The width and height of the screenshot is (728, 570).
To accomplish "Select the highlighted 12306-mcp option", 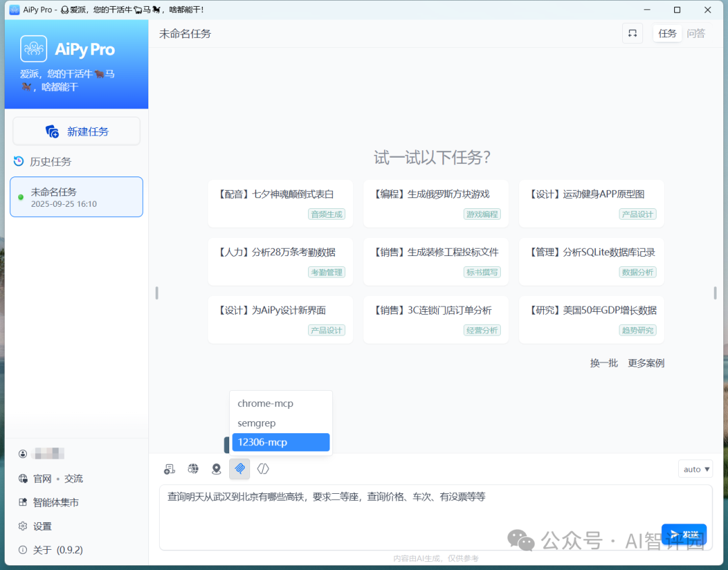I will [280, 442].
